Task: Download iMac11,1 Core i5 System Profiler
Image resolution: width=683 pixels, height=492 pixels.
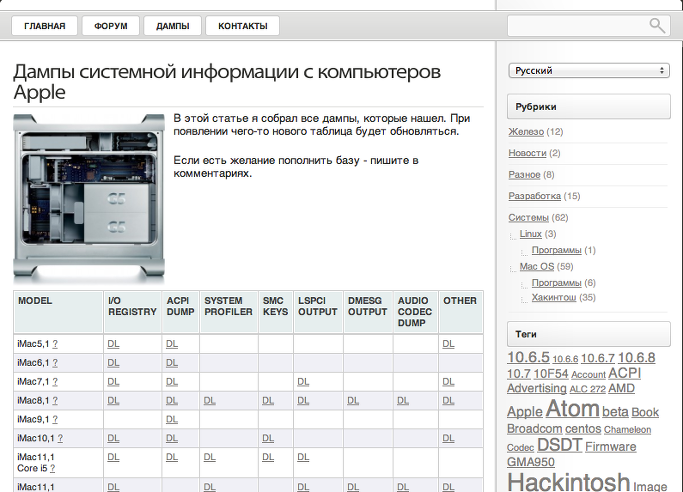Action: pos(210,457)
